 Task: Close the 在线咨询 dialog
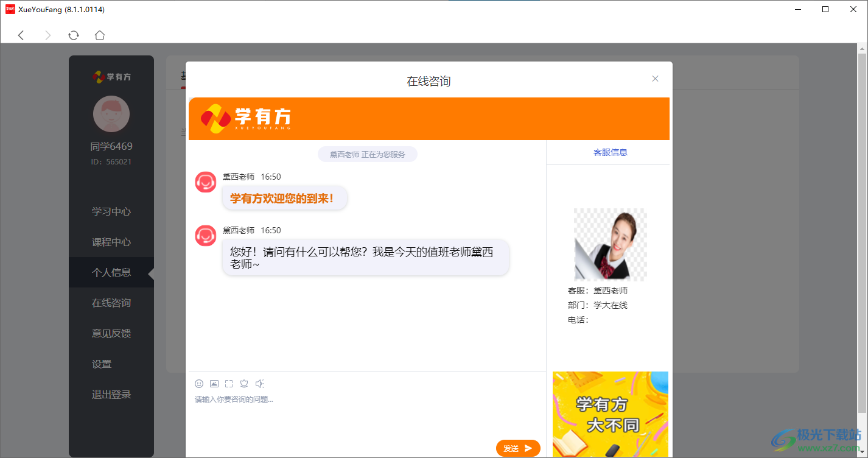tap(656, 79)
